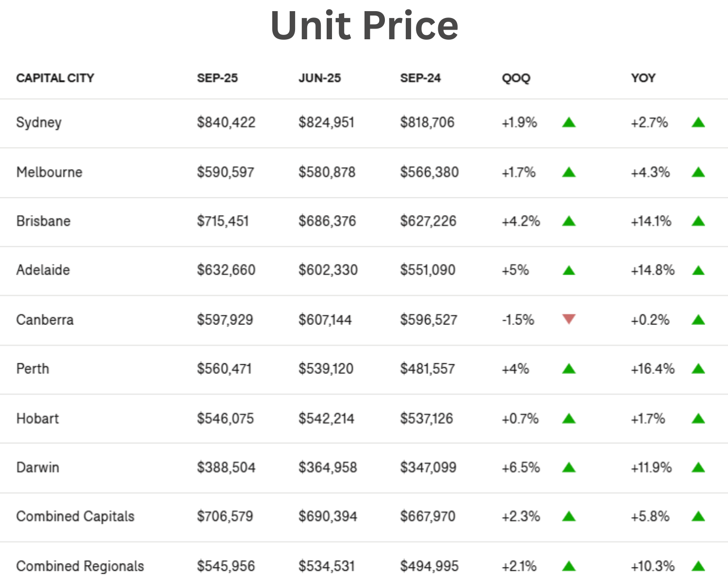This screenshot has height=582, width=728.
Task: Click Perth's YOY green up arrow
Action: coord(698,369)
